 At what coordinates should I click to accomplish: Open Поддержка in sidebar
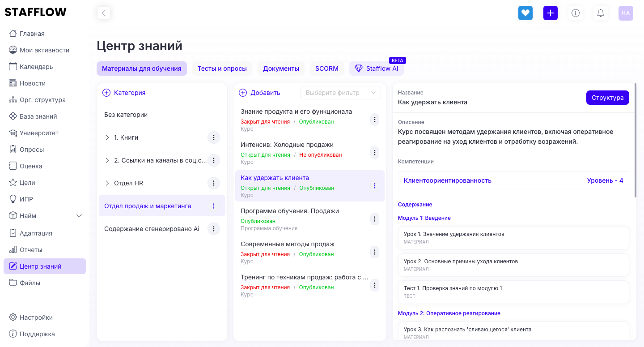[45, 334]
